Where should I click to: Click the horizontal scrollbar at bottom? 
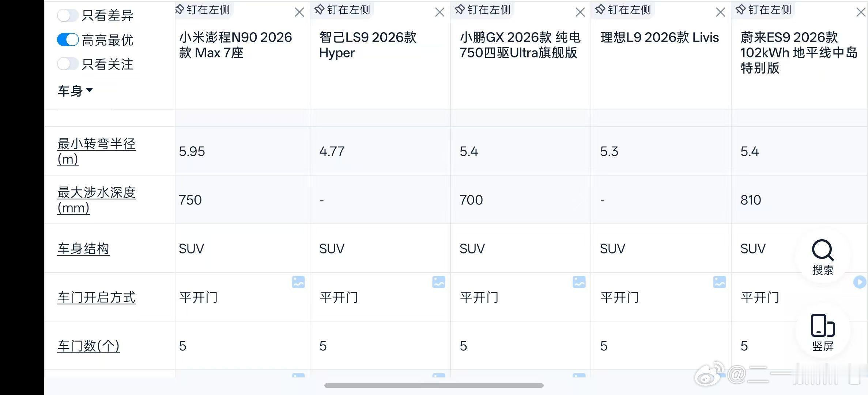tap(434, 385)
